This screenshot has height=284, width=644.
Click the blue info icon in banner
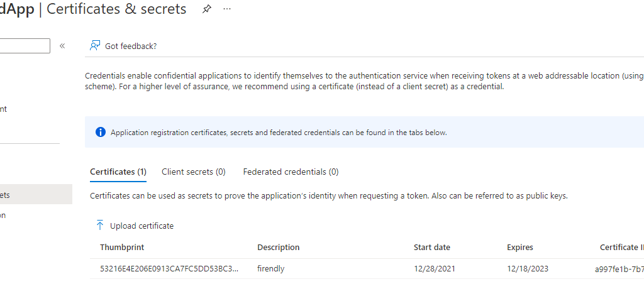pos(100,132)
